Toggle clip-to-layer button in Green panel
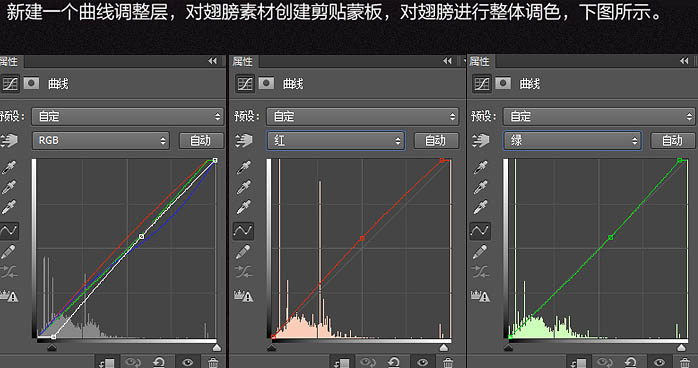The width and height of the screenshot is (698, 368). click(578, 363)
